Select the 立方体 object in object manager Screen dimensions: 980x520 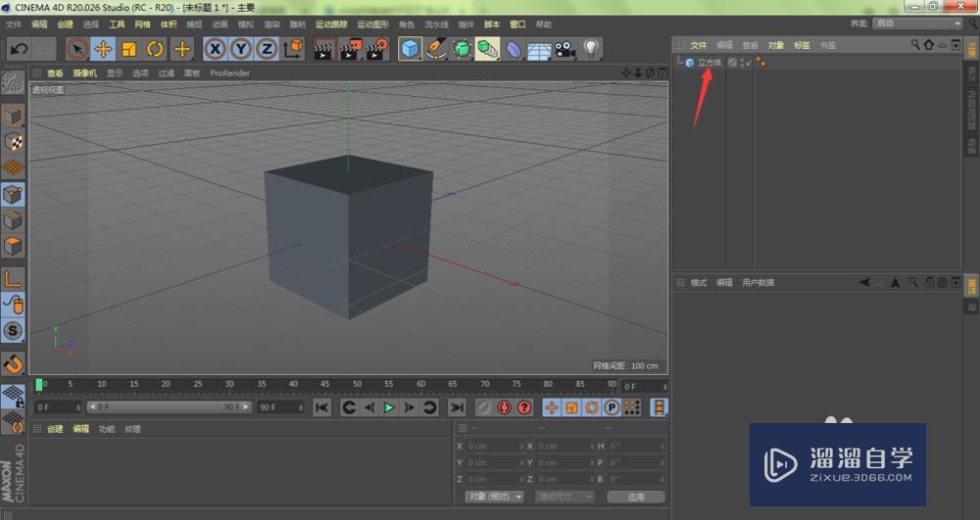(709, 63)
